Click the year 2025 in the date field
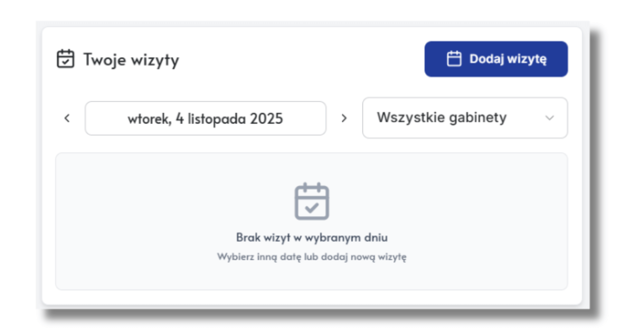 [267, 119]
